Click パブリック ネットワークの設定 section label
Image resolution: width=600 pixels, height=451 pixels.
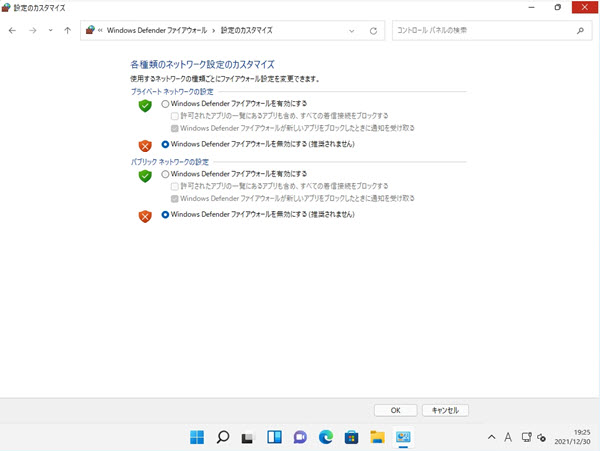click(x=170, y=162)
